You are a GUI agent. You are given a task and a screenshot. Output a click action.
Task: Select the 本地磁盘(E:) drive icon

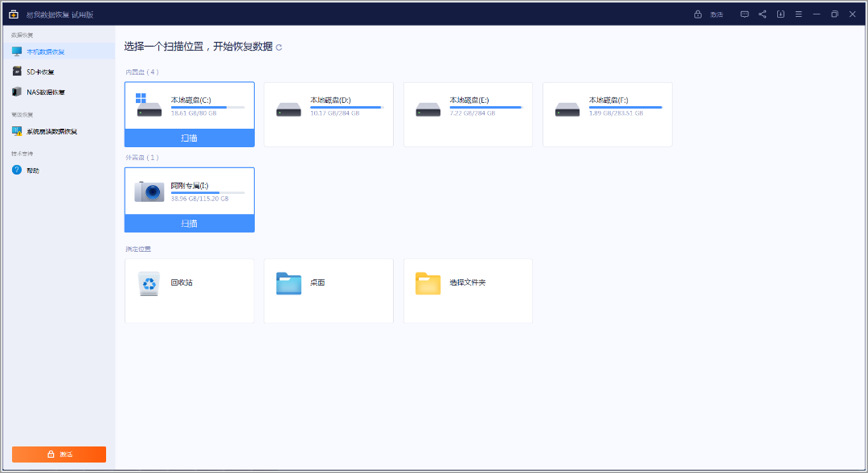tap(428, 109)
